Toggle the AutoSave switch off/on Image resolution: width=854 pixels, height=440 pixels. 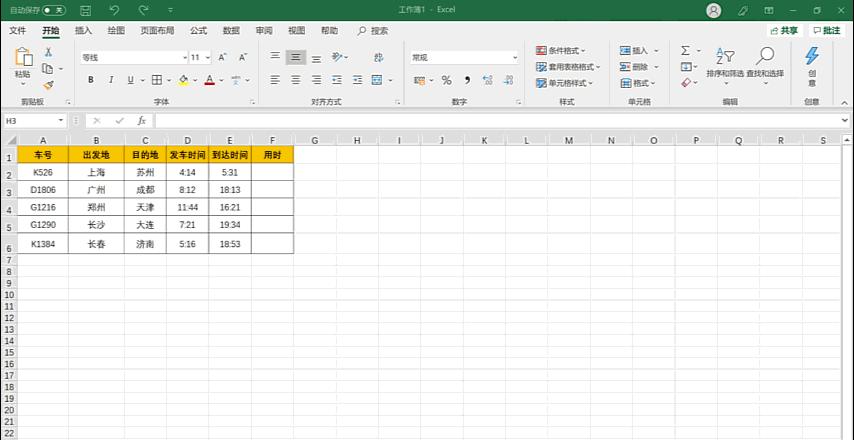click(x=54, y=10)
